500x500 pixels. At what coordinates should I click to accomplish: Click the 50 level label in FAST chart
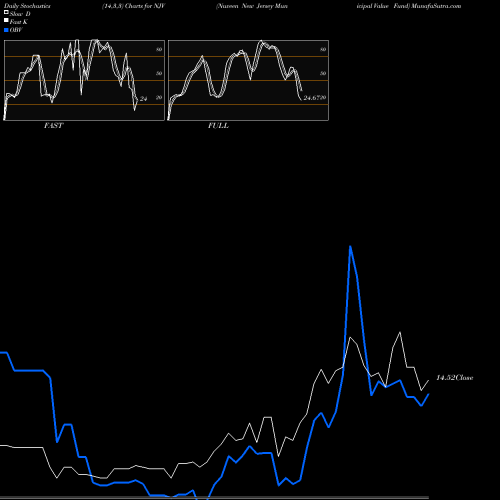[159, 73]
